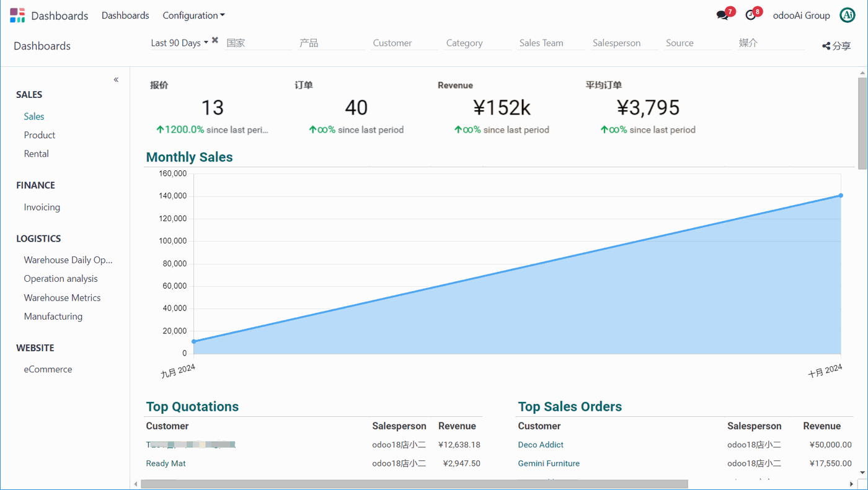Click the share (分享) button

[836, 46]
